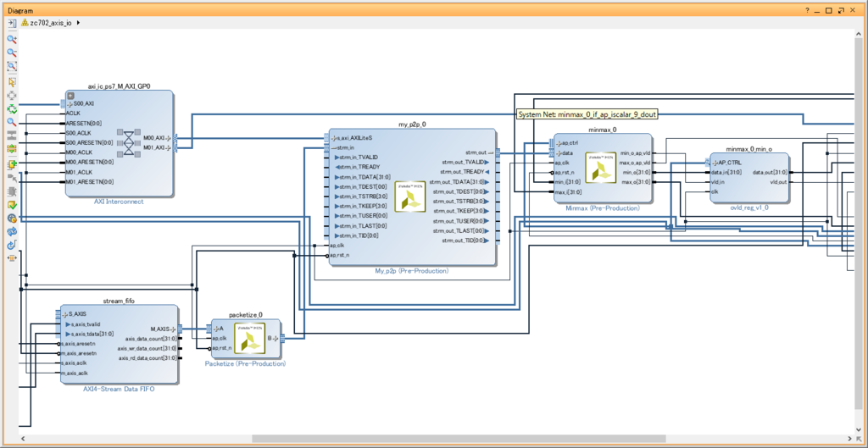This screenshot has width=868, height=448.
Task: Expand the axi_ic_ps7_M_AXI_GP0 block plus button
Action: pyautogui.click(x=71, y=96)
